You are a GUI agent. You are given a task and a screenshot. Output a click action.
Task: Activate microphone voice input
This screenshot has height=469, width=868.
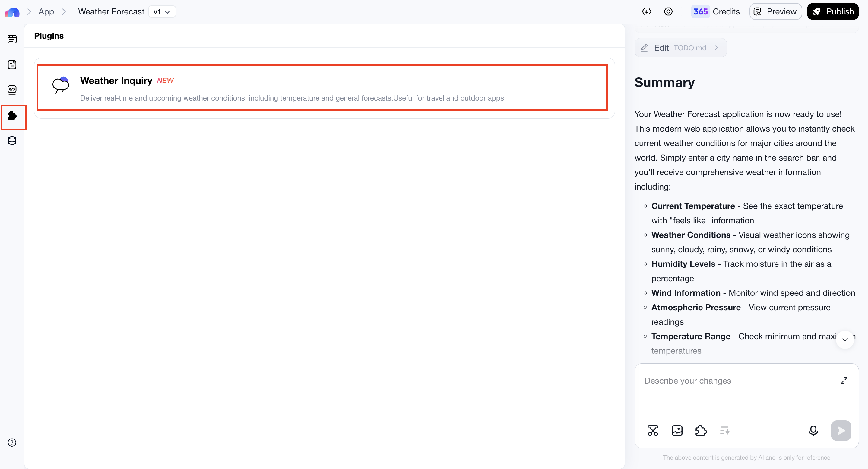pyautogui.click(x=813, y=431)
